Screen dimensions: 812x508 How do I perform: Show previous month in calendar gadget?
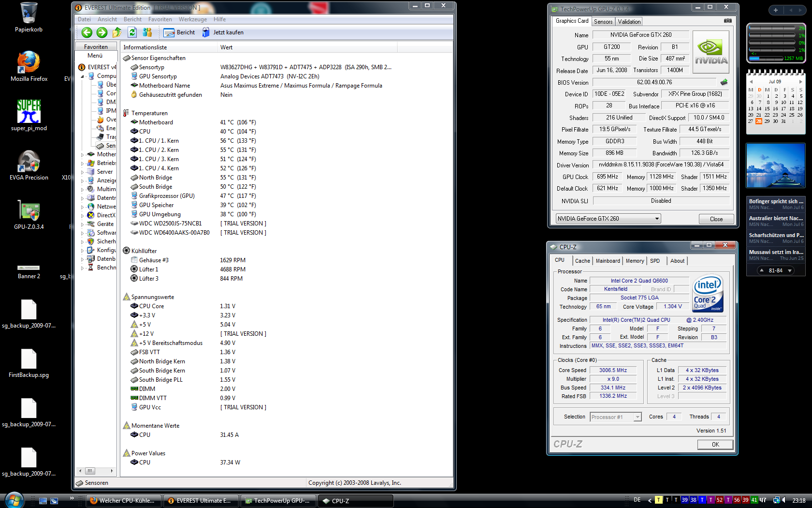(751, 82)
